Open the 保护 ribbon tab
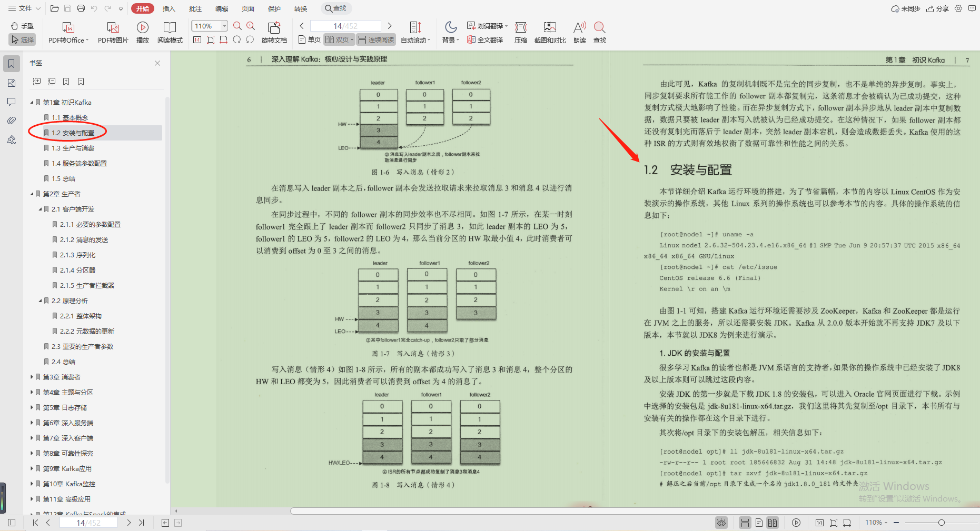This screenshot has width=980, height=531. (x=274, y=8)
